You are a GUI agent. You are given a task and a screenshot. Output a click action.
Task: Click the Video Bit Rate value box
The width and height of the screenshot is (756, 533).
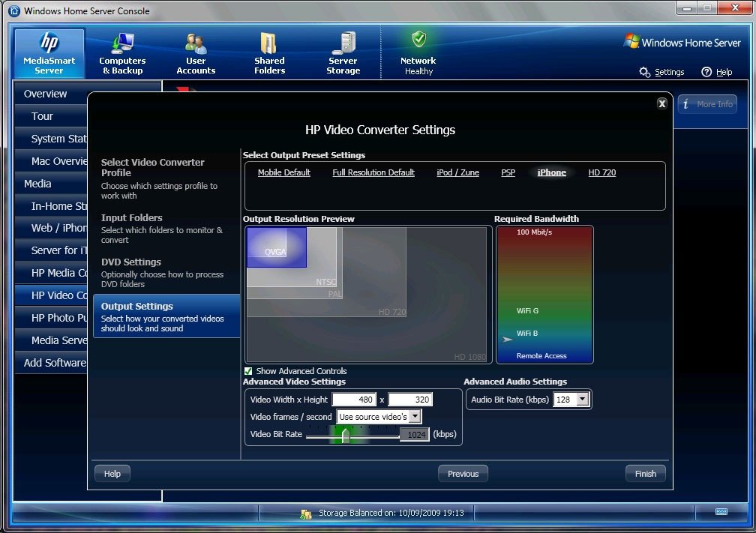(x=415, y=435)
